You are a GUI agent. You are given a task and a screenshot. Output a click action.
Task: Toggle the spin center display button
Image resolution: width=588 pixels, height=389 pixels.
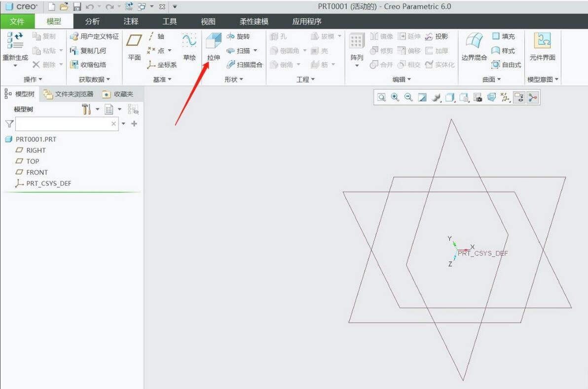[x=532, y=98]
